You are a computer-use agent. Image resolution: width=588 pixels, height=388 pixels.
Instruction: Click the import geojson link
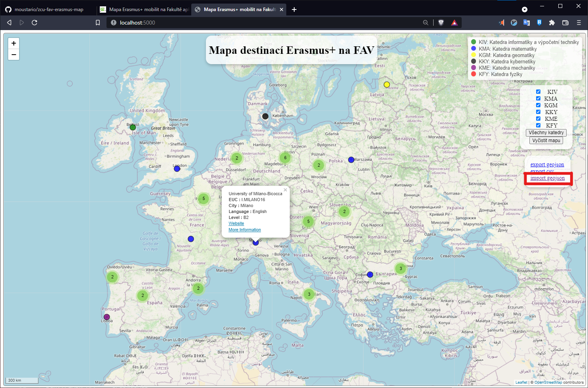(548, 178)
